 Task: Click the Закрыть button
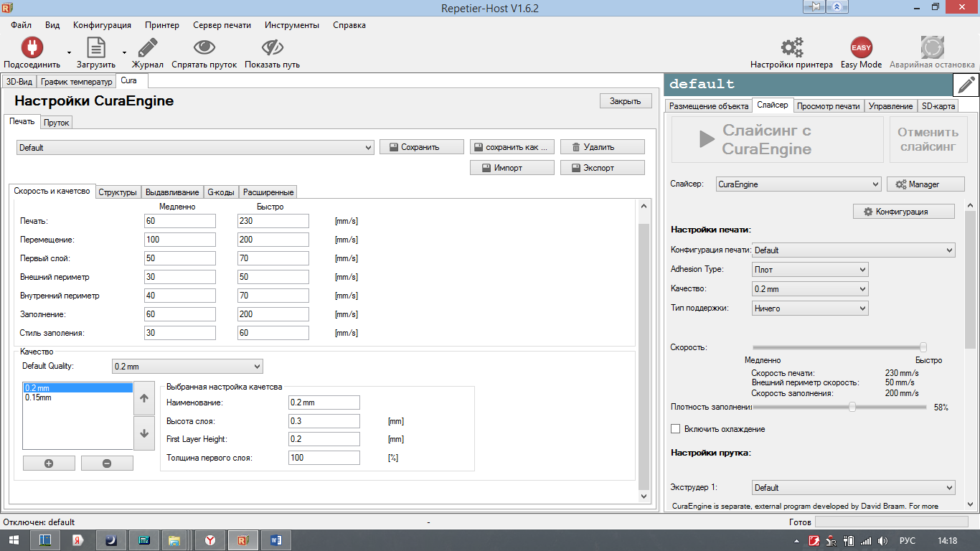[x=626, y=101]
